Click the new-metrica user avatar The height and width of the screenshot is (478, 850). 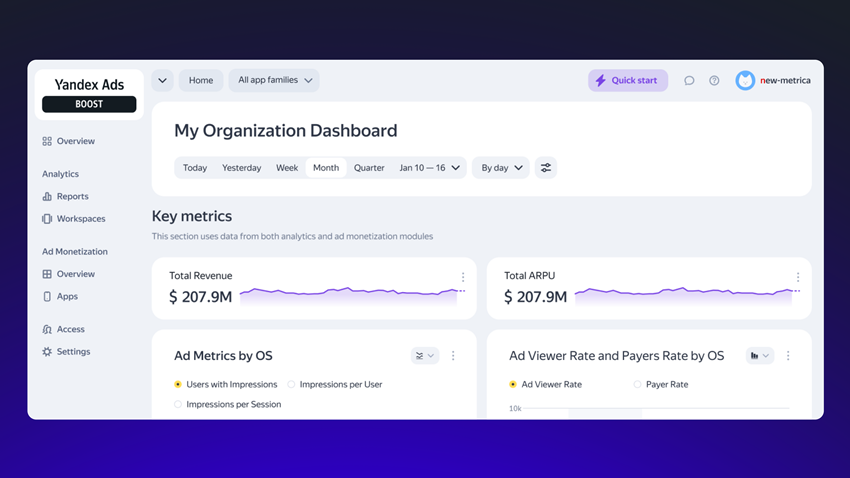745,81
